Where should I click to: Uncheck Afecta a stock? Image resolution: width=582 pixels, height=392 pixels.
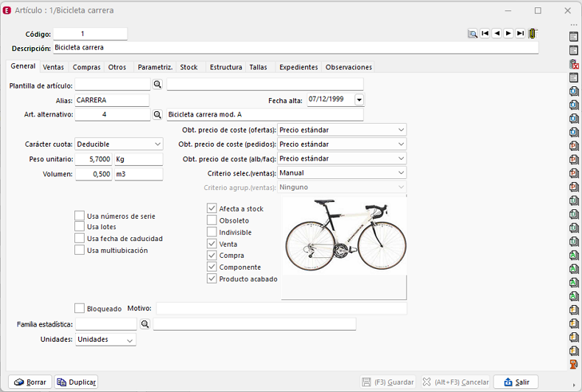(x=211, y=209)
